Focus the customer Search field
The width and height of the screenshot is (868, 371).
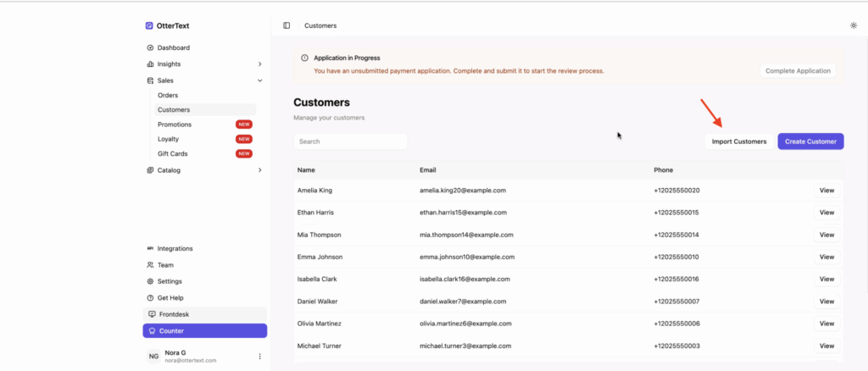350,141
